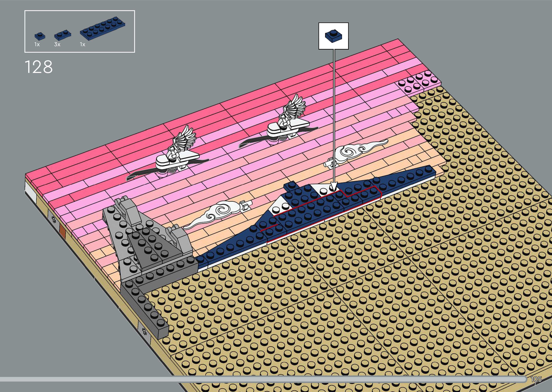Click page number 105

click(536, 379)
